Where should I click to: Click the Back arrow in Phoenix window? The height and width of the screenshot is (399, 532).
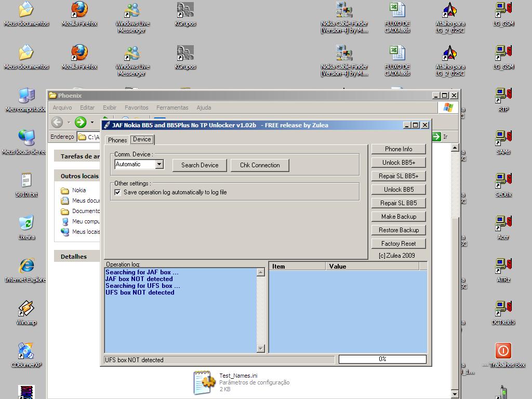tap(57, 122)
